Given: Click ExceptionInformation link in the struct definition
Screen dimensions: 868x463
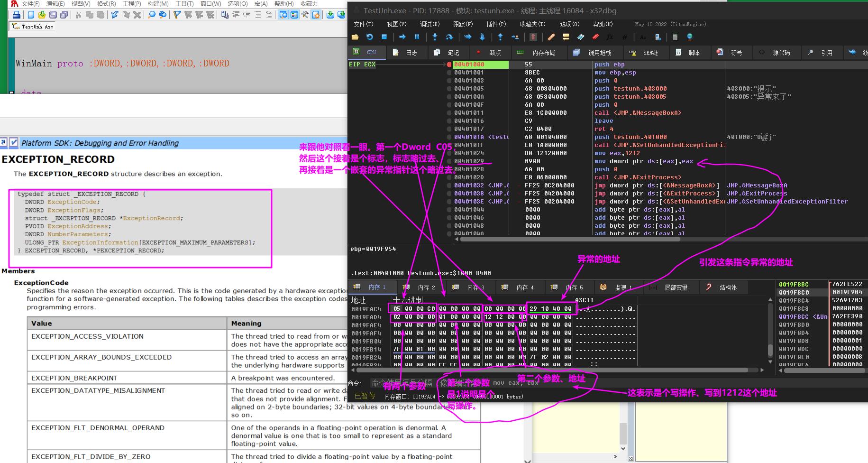Looking at the screenshot, I should [100, 242].
